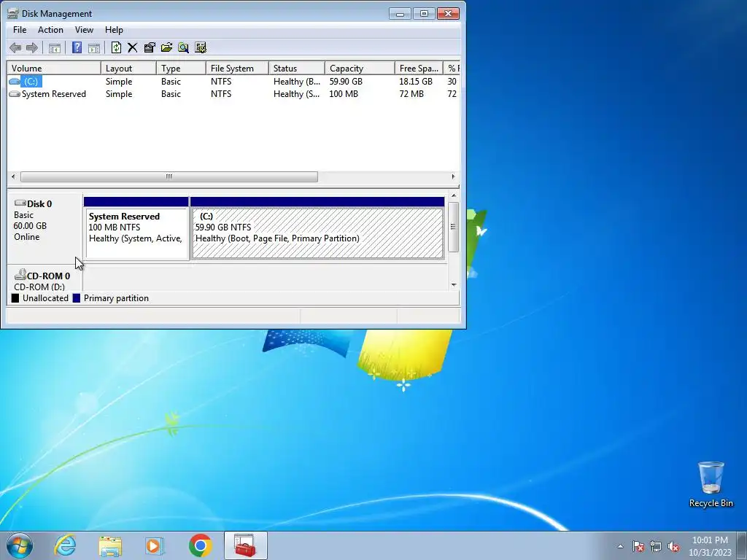Click the 59.90 GB capacity cell
The width and height of the screenshot is (747, 560).
click(x=346, y=82)
